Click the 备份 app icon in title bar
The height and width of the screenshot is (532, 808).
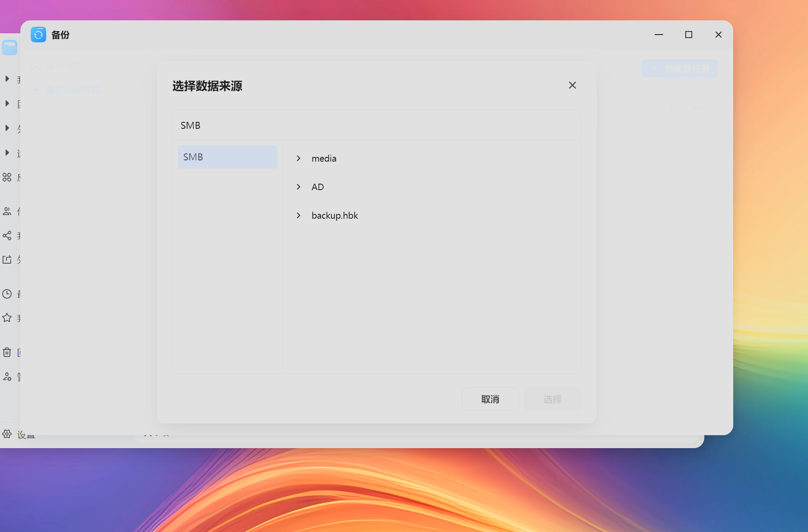(38, 35)
